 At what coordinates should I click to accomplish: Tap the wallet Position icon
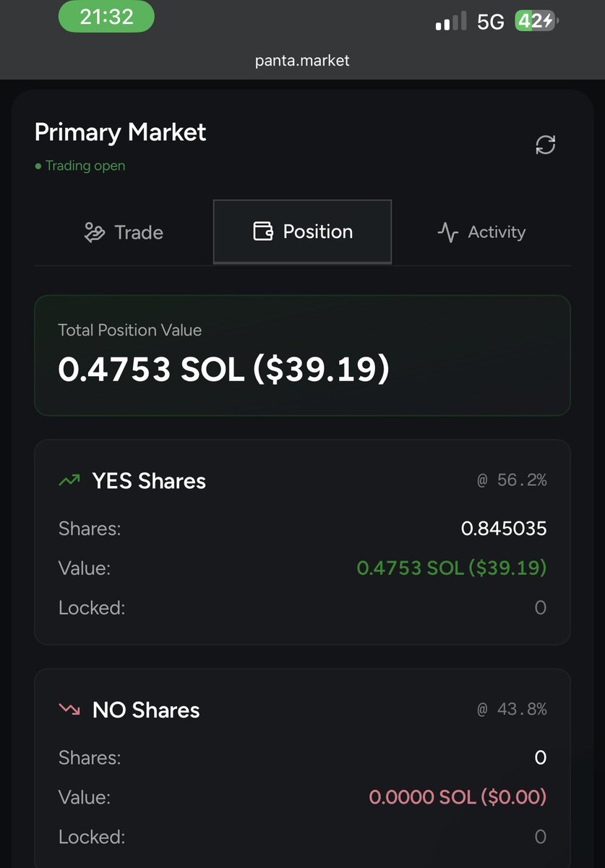[263, 231]
